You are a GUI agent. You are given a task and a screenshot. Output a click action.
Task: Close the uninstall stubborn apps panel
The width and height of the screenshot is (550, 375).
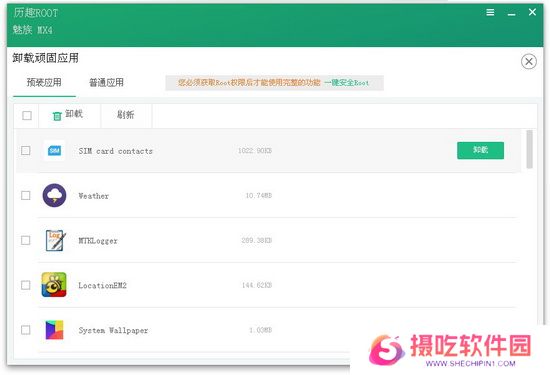[529, 62]
